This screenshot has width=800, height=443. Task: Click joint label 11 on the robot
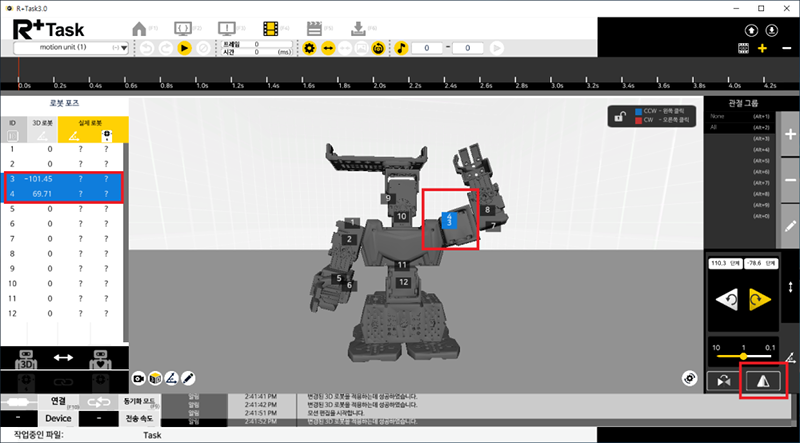[x=400, y=264]
